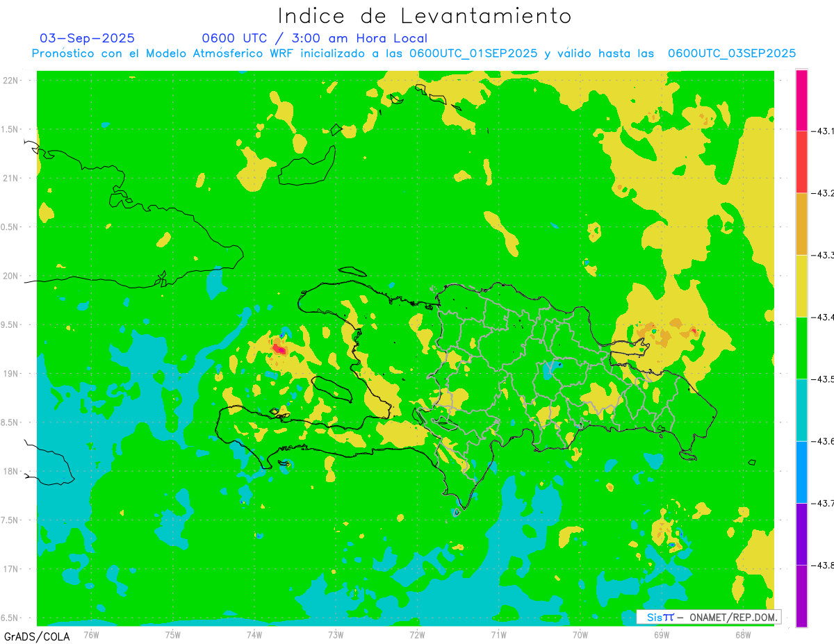Image resolution: width=834 pixels, height=644 pixels.
Task: Click the legend value '-43.8'
Action: [x=824, y=565]
